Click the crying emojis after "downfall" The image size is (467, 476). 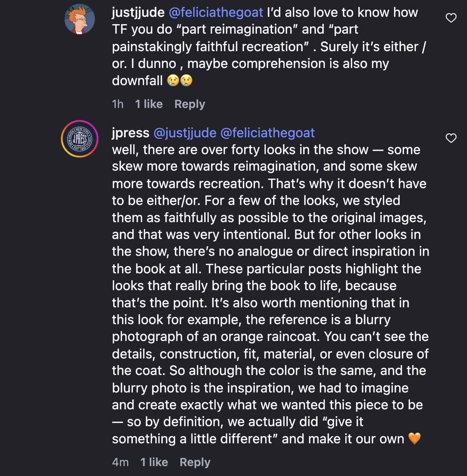pyautogui.click(x=180, y=81)
